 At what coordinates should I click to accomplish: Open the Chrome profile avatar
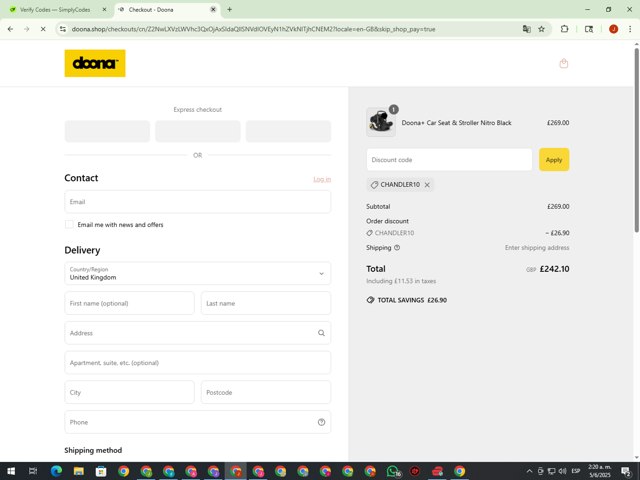pyautogui.click(x=613, y=29)
